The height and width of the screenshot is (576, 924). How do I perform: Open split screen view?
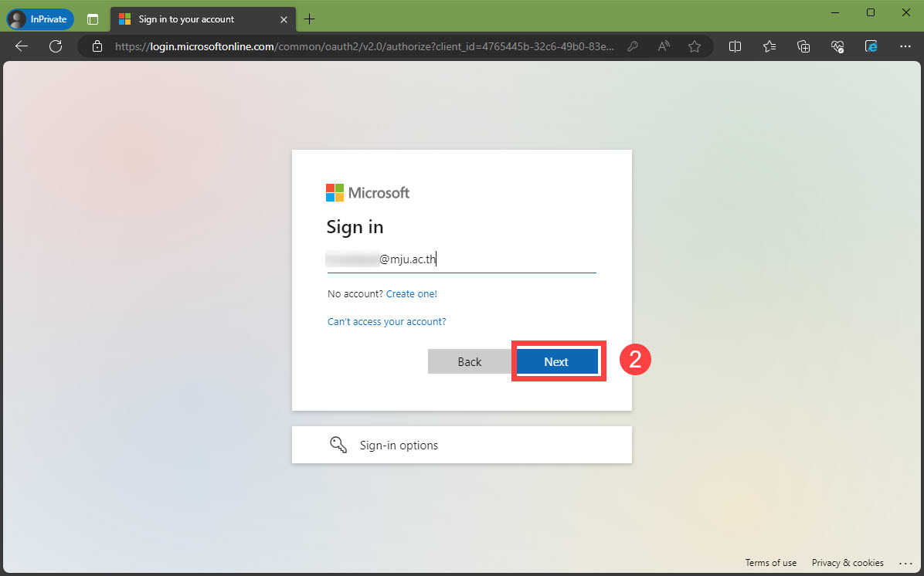[x=735, y=46]
